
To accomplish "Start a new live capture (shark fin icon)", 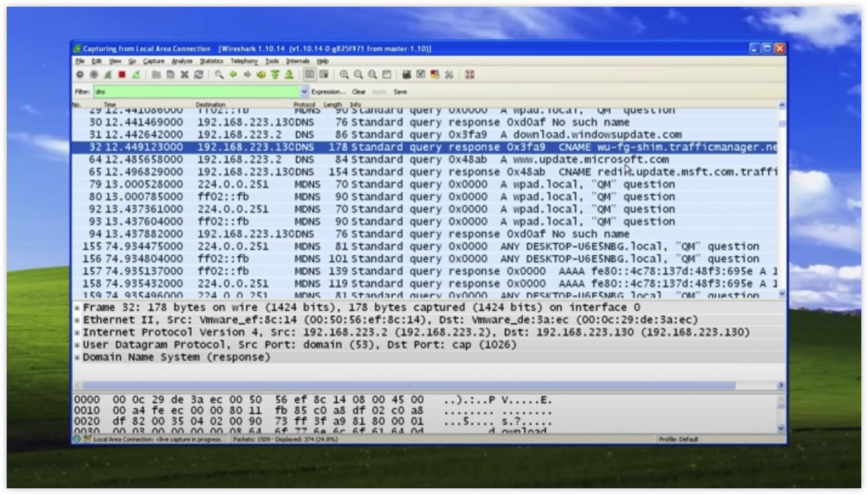I will 107,75.
